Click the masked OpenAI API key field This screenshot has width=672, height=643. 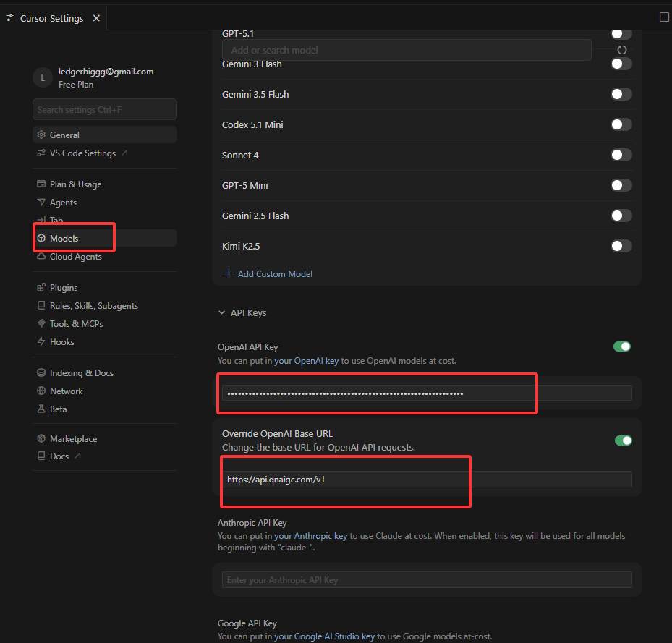(427, 393)
